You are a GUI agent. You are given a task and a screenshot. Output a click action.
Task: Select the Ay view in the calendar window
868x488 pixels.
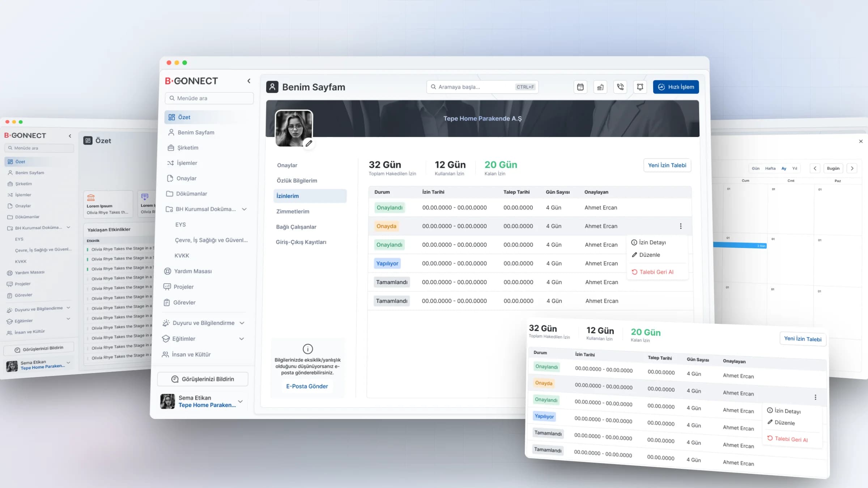784,168
